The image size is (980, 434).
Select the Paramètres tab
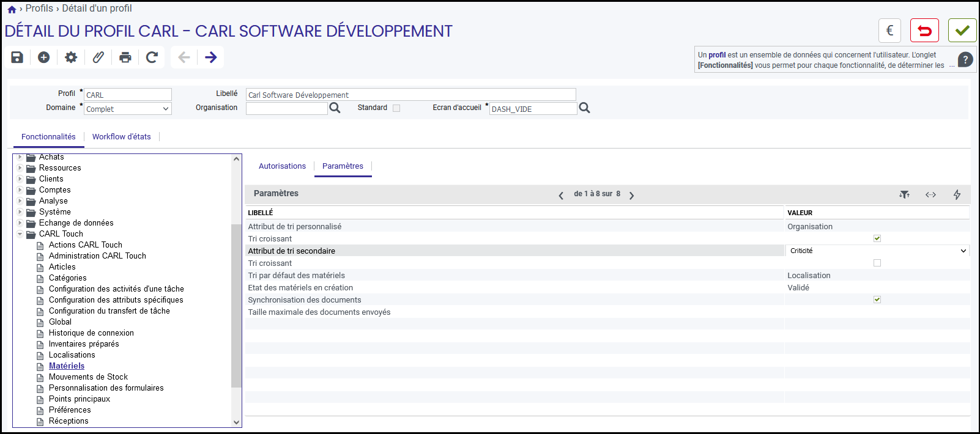pos(343,166)
